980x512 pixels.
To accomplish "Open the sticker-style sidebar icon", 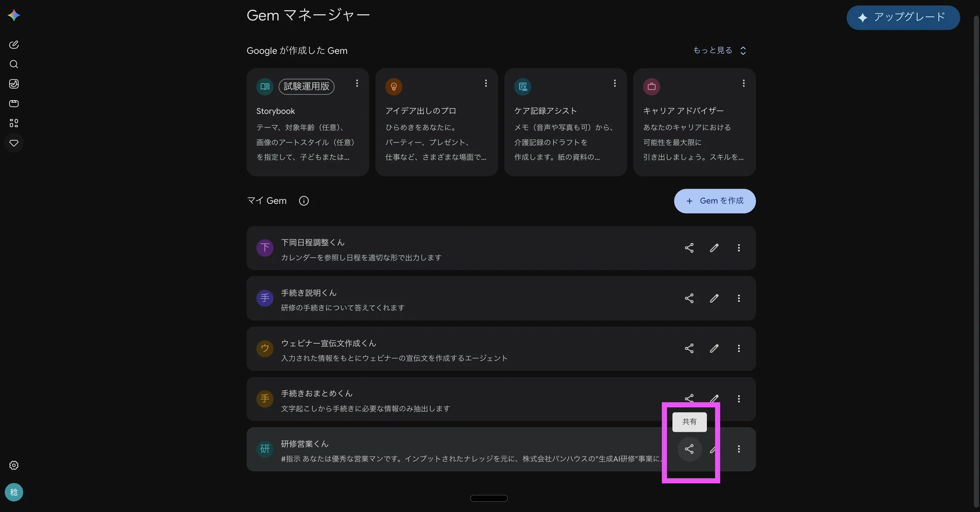I will 14,84.
